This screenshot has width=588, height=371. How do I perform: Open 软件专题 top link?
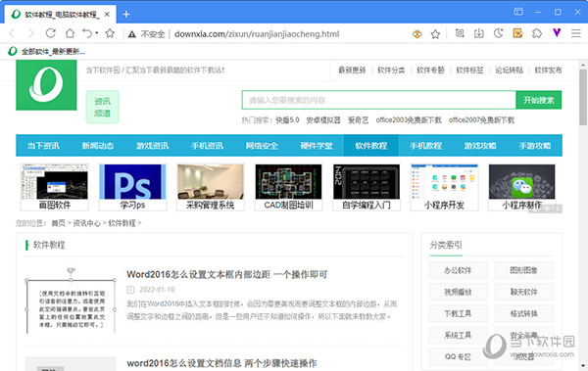pos(430,70)
